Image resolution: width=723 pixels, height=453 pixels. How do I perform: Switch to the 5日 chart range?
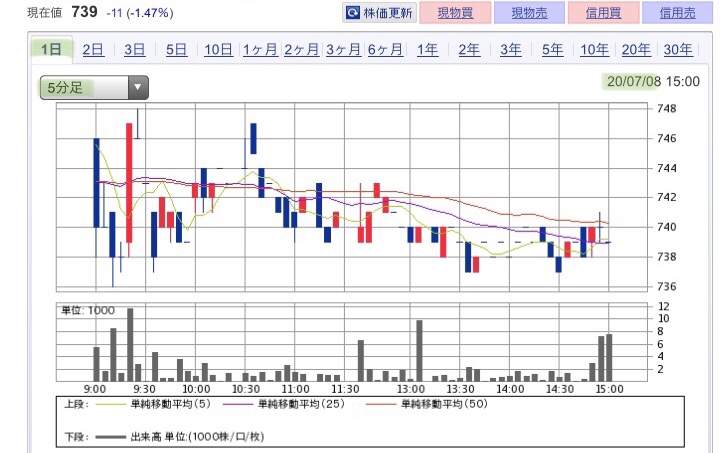(x=177, y=49)
